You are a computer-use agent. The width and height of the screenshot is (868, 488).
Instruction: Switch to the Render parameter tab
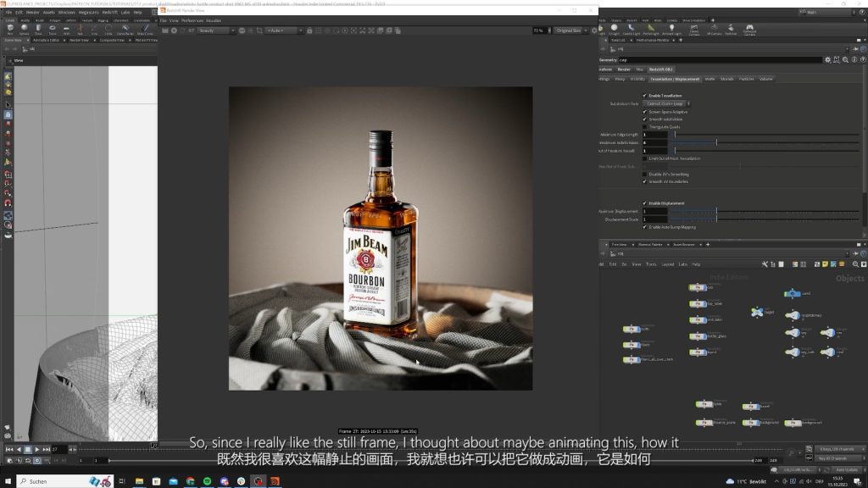[624, 69]
